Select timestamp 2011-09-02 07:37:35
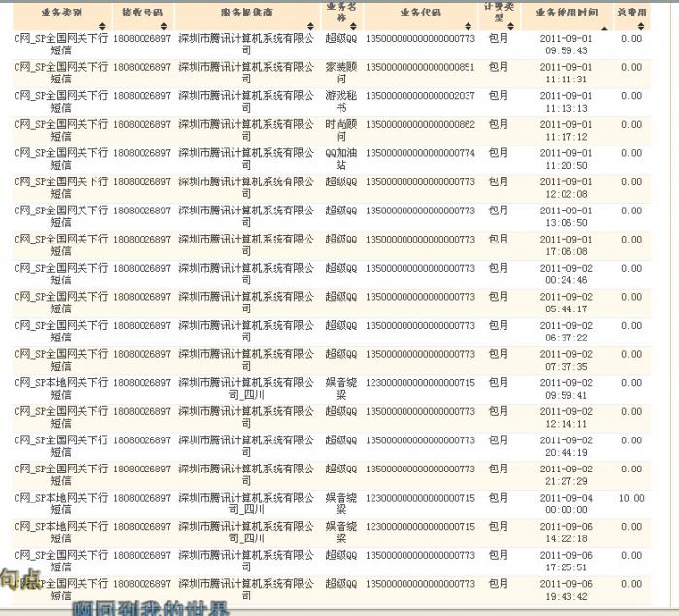Screen dimensions: 679x616 click(x=566, y=360)
